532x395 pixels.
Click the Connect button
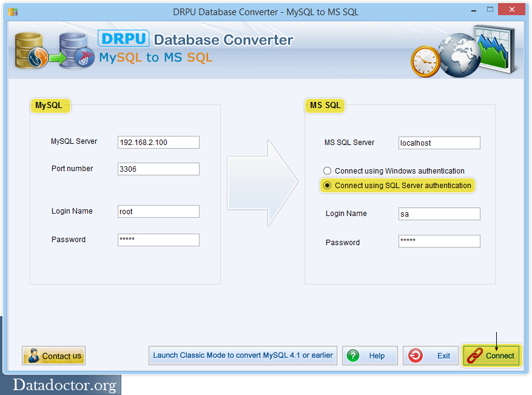tap(491, 356)
